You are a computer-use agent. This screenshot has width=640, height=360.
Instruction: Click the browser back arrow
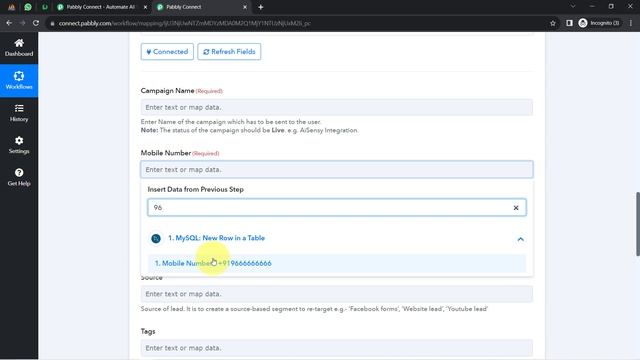click(9, 23)
